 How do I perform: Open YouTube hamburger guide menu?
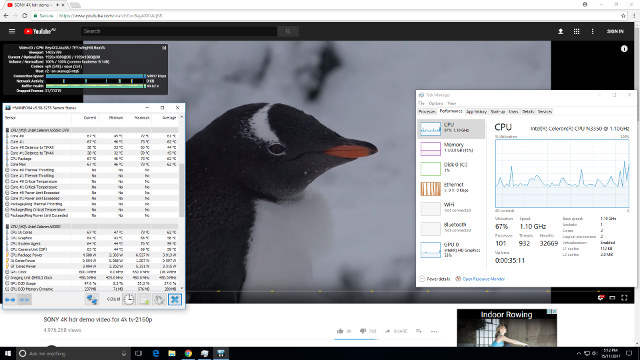point(12,31)
